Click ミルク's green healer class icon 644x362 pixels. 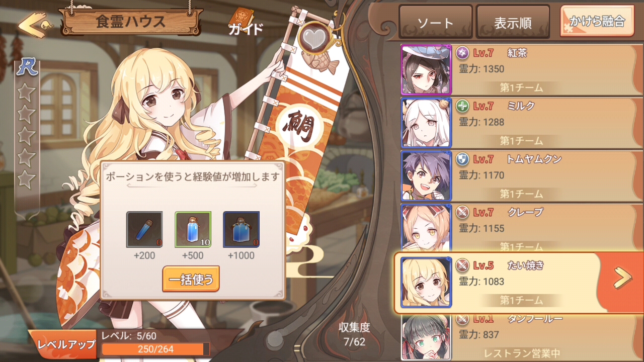(462, 106)
